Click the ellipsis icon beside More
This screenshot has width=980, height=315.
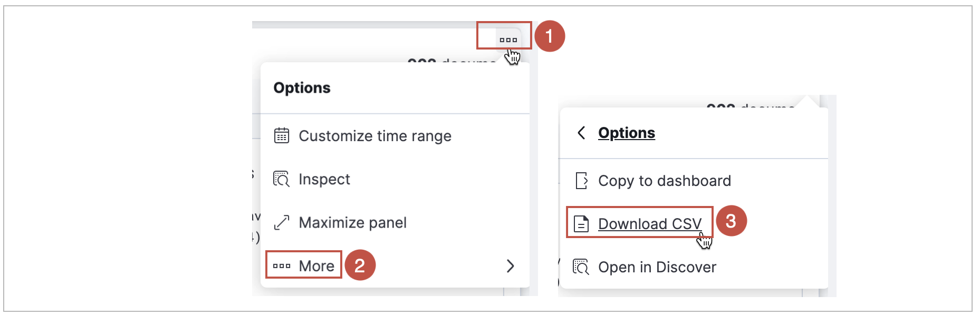pos(282,265)
